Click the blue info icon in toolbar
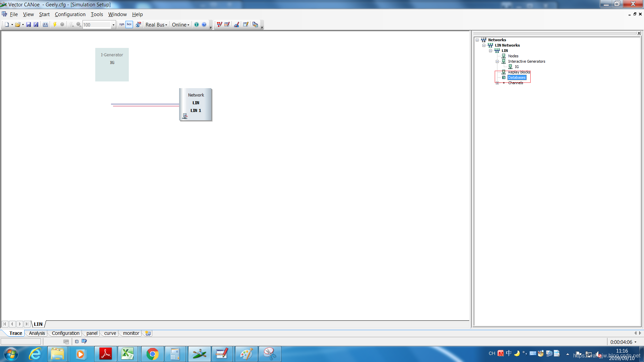 pyautogui.click(x=197, y=24)
